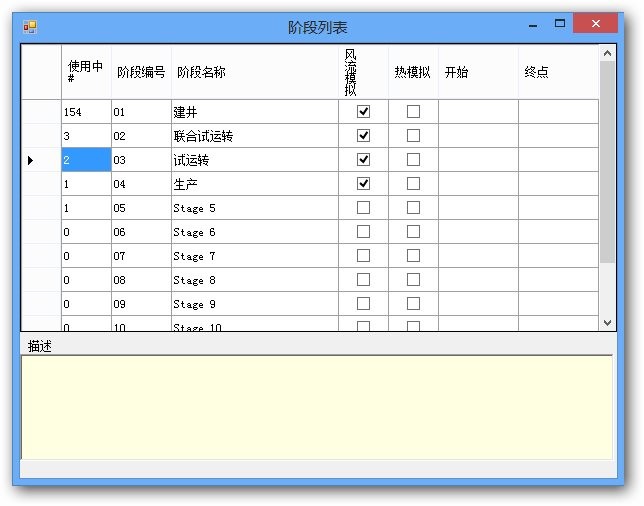
Task: Select the 试运转 name cell in row 03
Action: [x=255, y=160]
